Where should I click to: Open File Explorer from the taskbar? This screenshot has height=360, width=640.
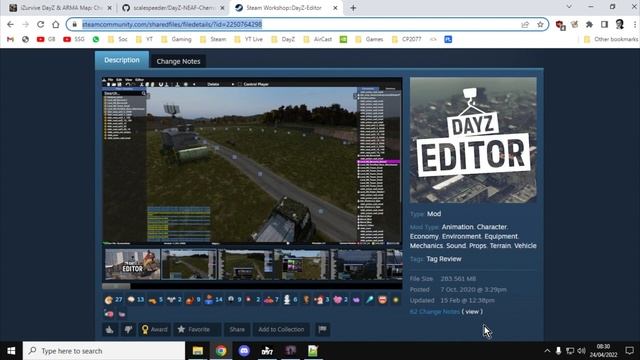point(198,351)
